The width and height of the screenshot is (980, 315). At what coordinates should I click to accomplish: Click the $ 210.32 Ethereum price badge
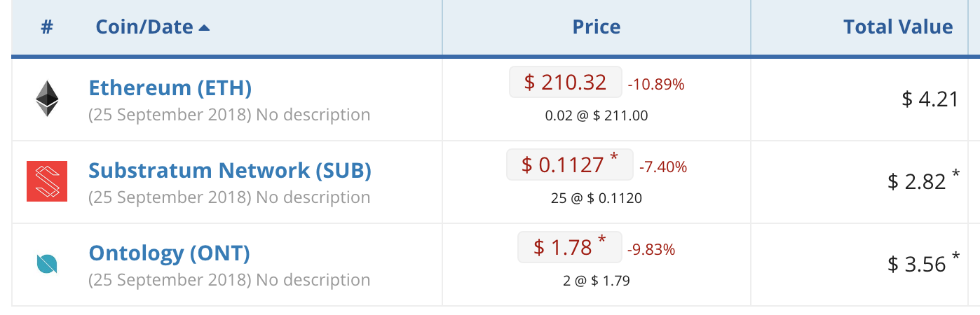(x=565, y=83)
